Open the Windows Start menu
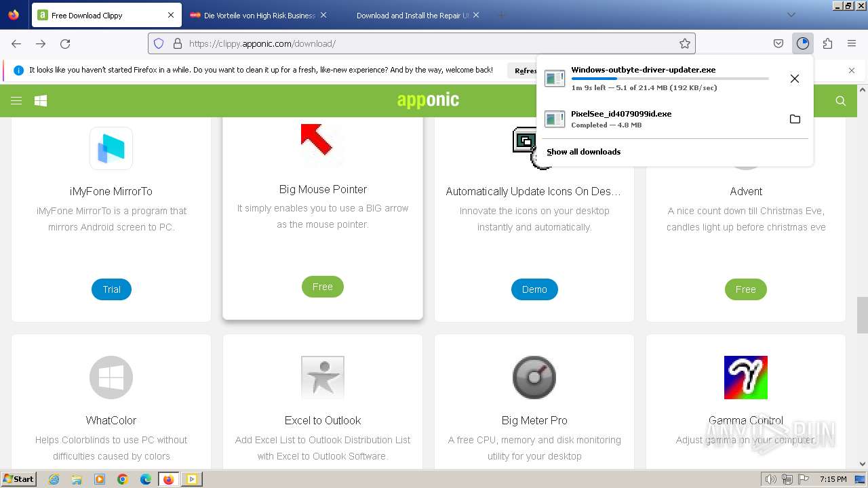This screenshot has width=868, height=488. pos(18,479)
